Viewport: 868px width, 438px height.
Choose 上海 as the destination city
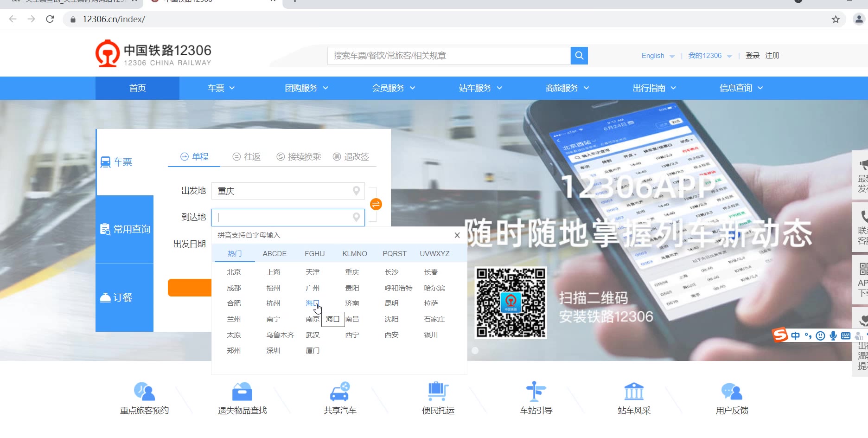click(273, 272)
